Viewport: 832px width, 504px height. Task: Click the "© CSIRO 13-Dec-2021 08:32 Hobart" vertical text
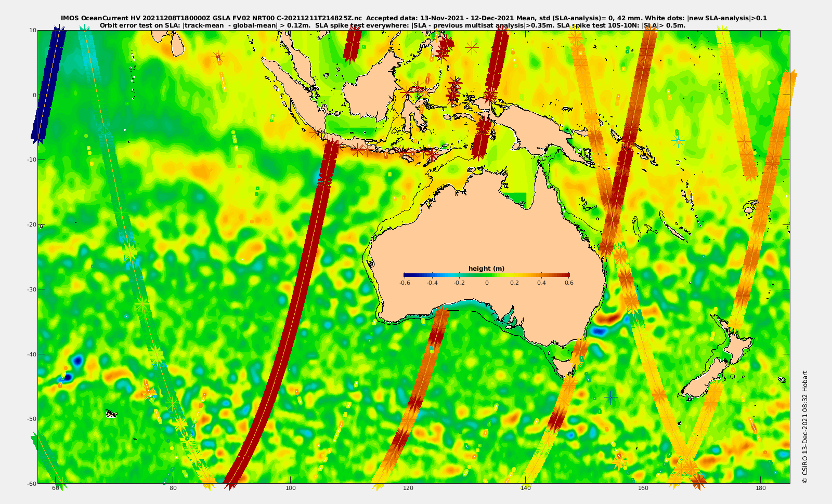[x=805, y=427]
